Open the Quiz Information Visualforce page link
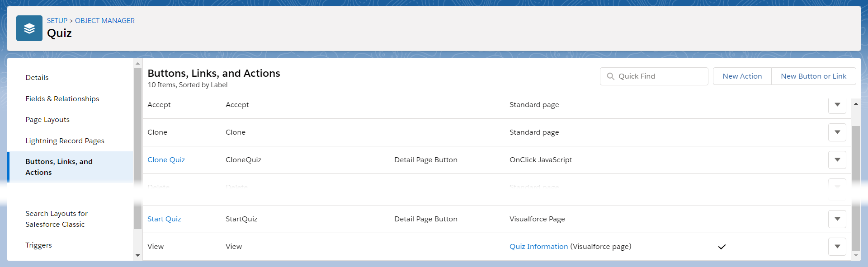This screenshot has width=868, height=267. (538, 247)
